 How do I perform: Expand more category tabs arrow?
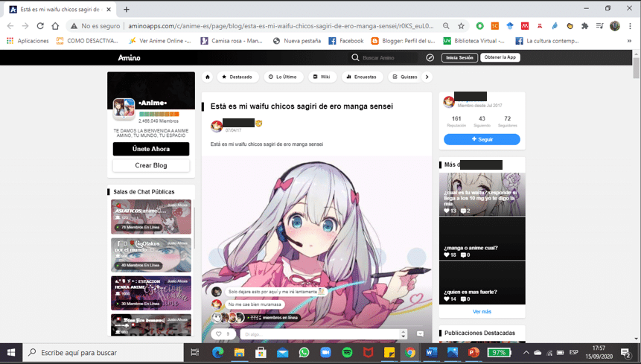[x=427, y=77]
